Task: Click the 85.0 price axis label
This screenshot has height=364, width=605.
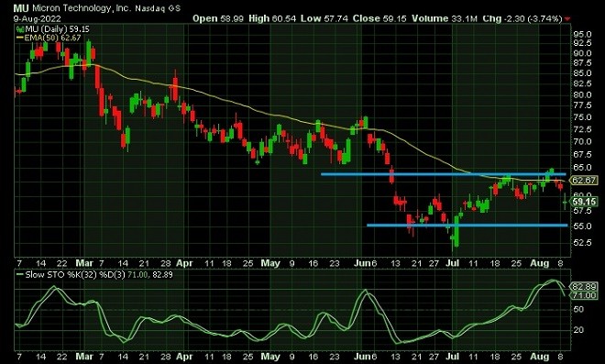Action: pyautogui.click(x=583, y=73)
